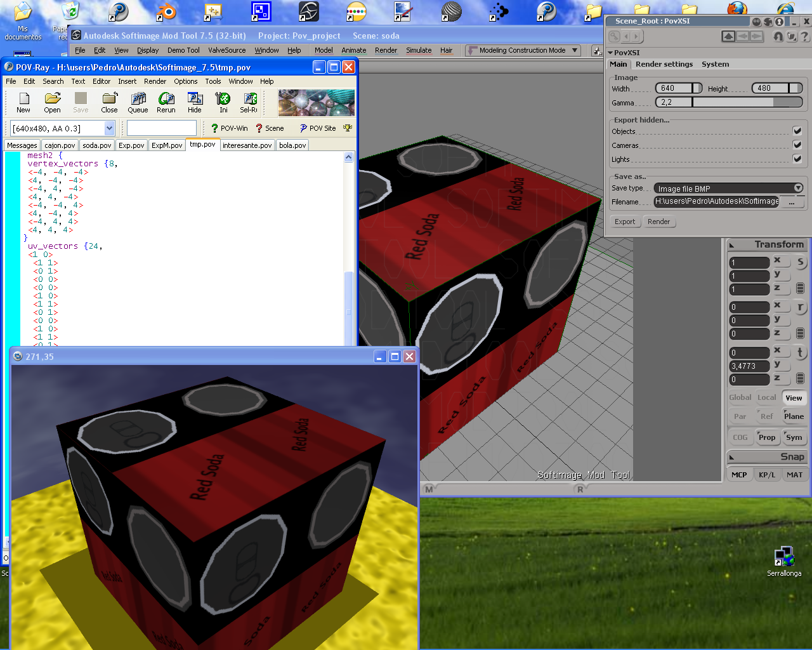Toggle View transform mode
Image resolution: width=812 pixels, height=650 pixels.
click(794, 398)
